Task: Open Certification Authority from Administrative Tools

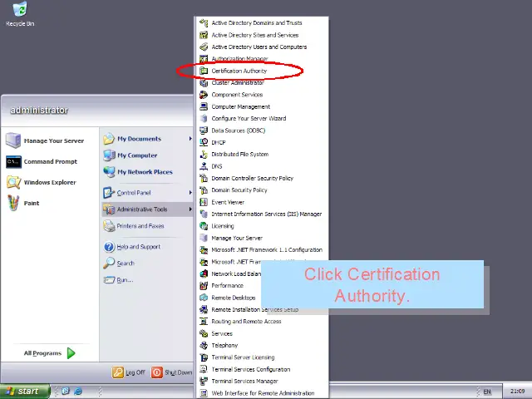Action: [262, 71]
